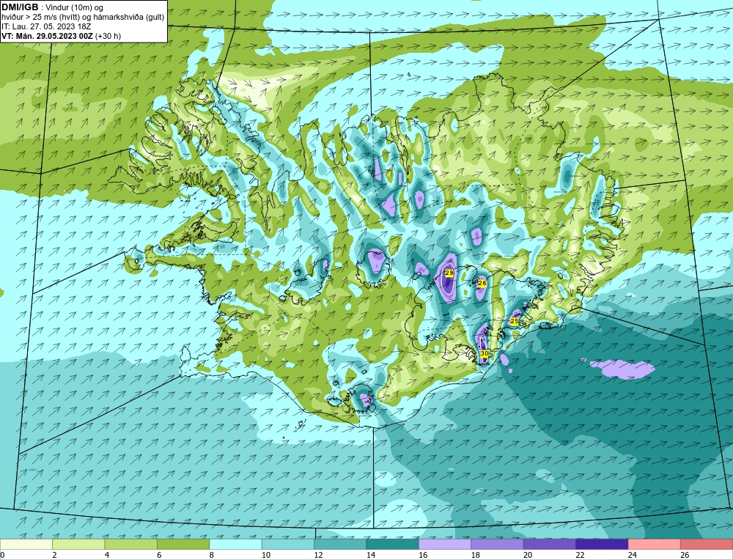Click the 6–8 m/s olive green legend swatch
This screenshot has height=560, width=733.
click(x=183, y=544)
